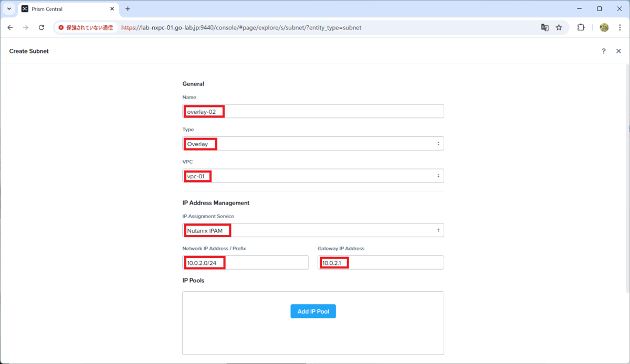Click the IP Address Management heading
The image size is (630, 364).
[216, 202]
